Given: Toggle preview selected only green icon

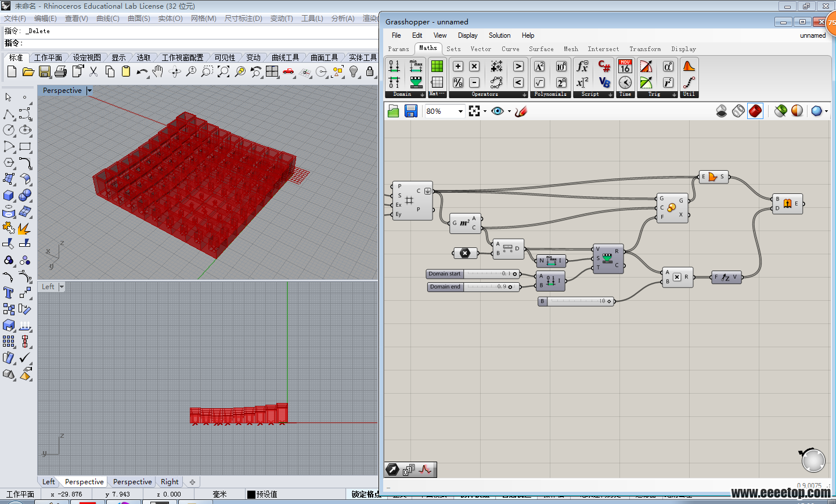Looking at the screenshot, I should [780, 111].
